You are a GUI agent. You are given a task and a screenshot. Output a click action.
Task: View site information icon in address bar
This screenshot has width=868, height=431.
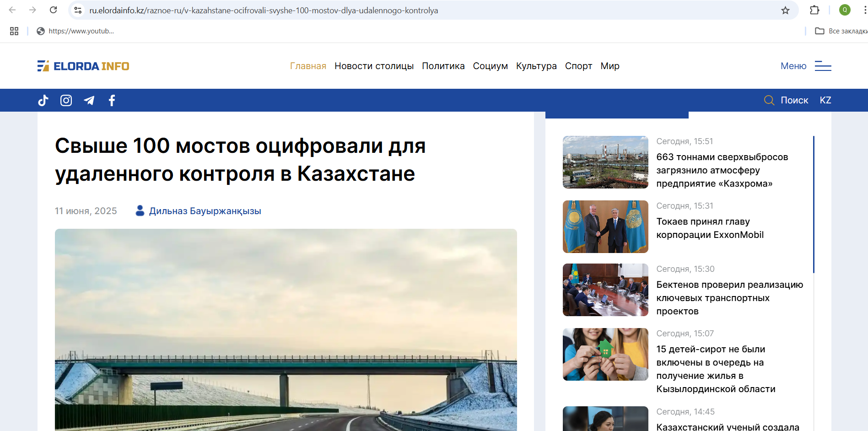click(78, 10)
